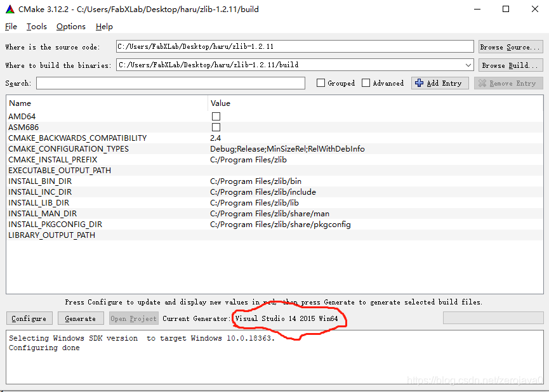Enable the Grouped checkbox
549x392 pixels.
321,83
